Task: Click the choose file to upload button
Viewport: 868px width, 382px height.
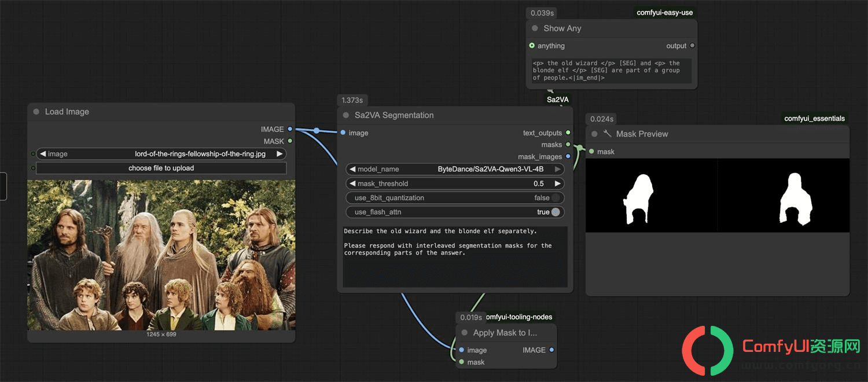Action: [161, 168]
